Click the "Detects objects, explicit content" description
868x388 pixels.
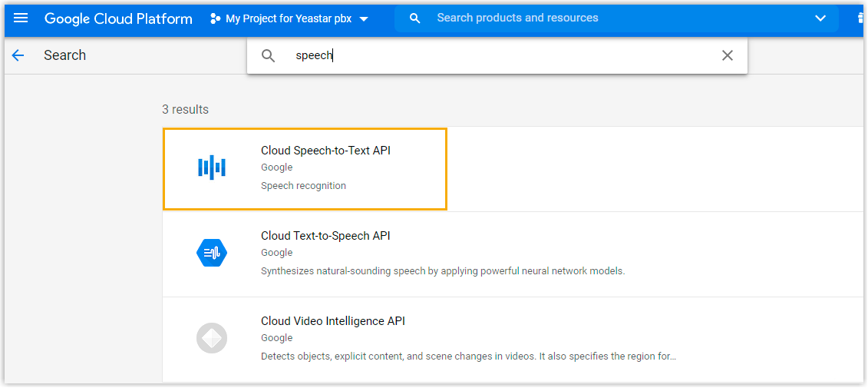point(468,356)
